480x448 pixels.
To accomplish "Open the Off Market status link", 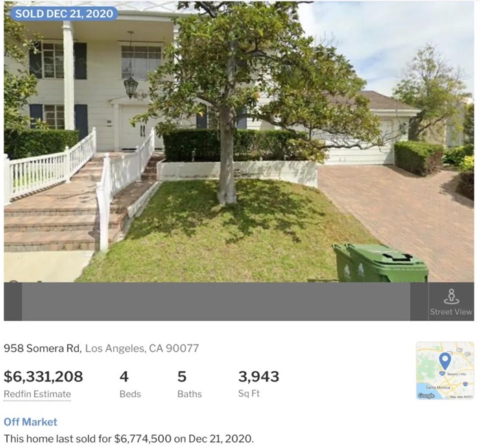I will (30, 422).
